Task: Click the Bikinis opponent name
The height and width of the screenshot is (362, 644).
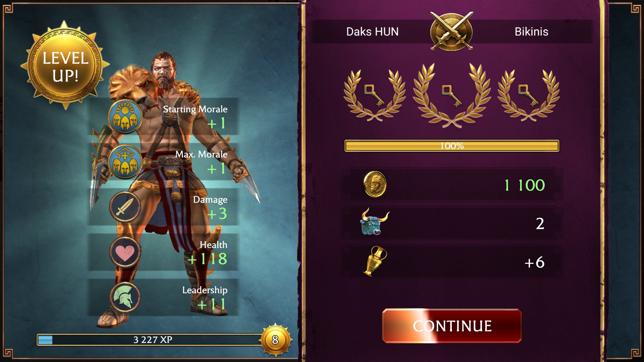Action: click(531, 32)
